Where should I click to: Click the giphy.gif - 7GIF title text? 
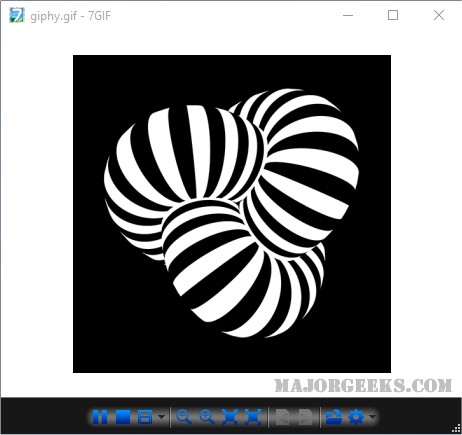70,16
